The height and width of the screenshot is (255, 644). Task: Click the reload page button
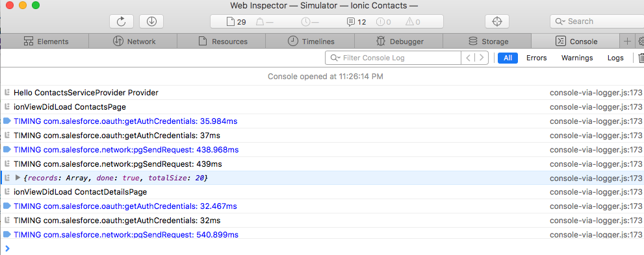click(121, 21)
